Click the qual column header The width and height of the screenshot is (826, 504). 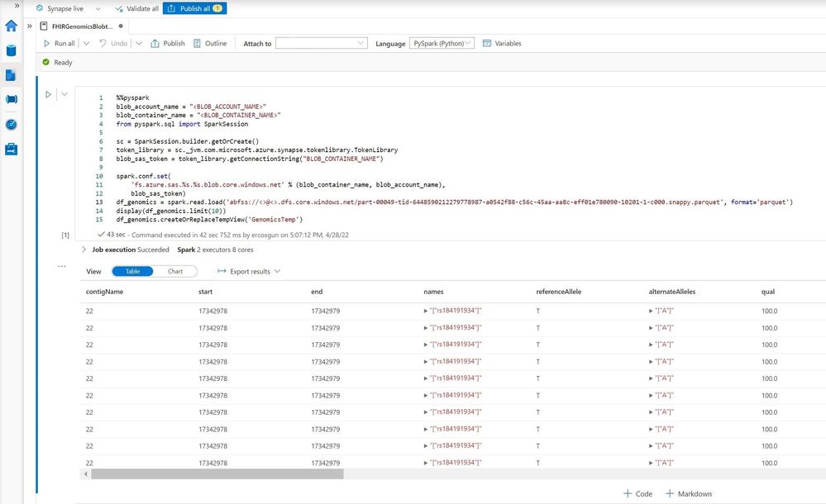point(768,292)
